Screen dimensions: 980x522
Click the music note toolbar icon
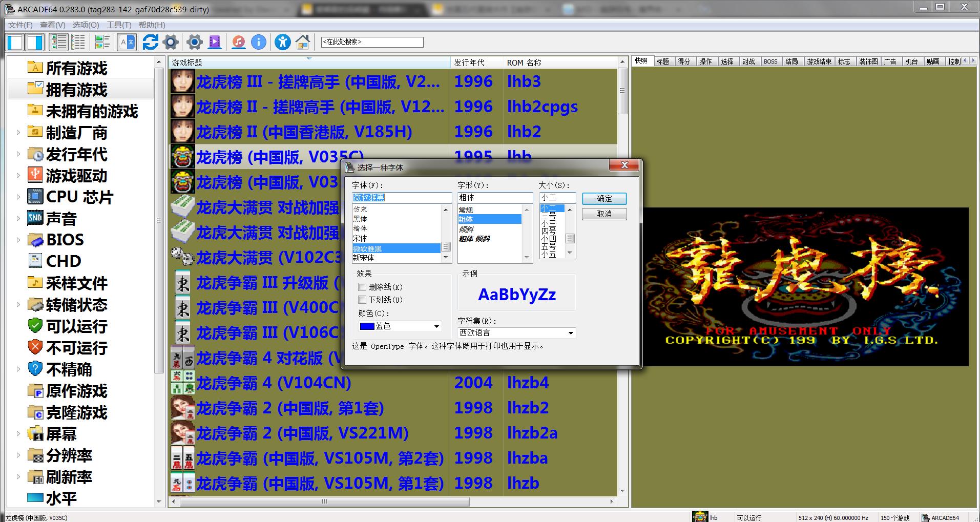[238, 42]
